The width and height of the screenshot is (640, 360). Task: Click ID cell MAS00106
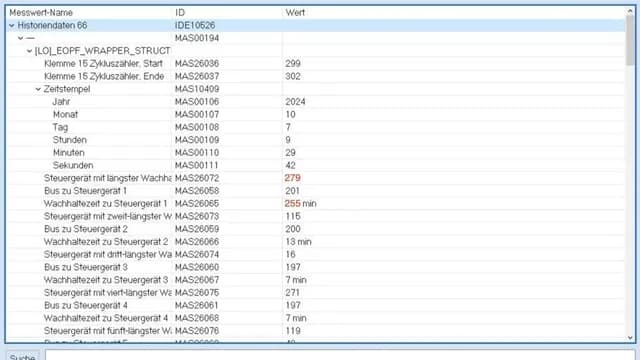click(x=197, y=102)
